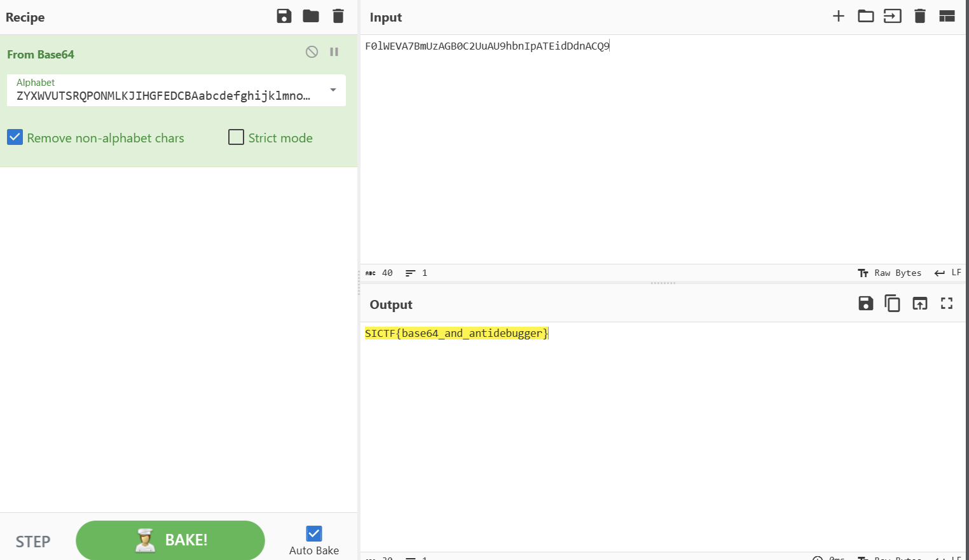This screenshot has height=560, width=969.
Task: Uncheck Remove non-alphabet chars
Action: pos(15,137)
